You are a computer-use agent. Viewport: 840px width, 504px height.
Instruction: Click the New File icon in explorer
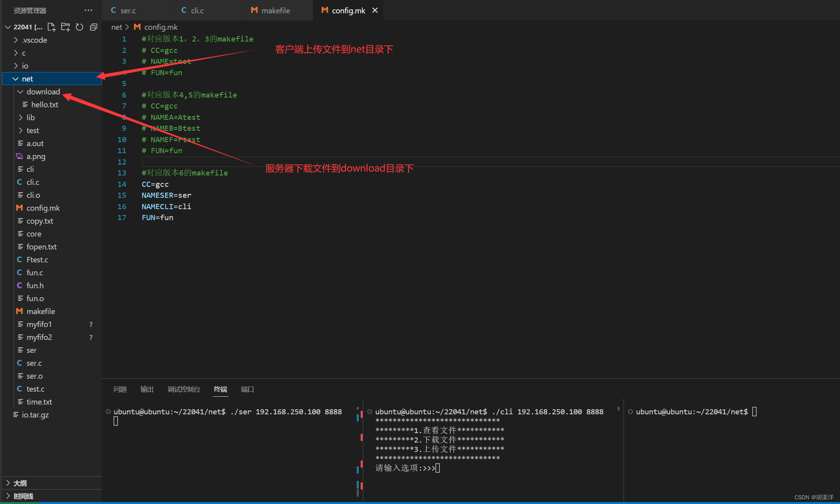point(51,27)
